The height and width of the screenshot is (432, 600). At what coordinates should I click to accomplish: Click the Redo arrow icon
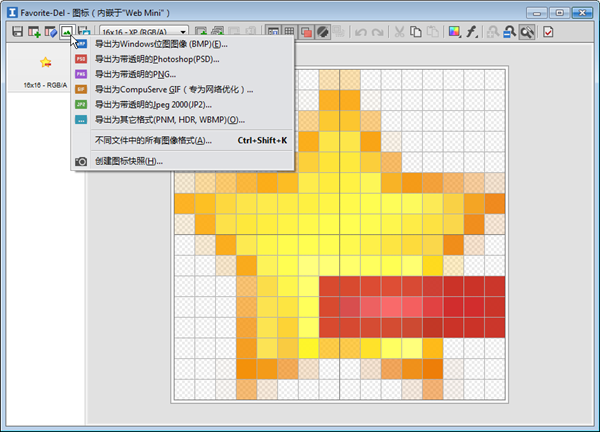[378, 32]
